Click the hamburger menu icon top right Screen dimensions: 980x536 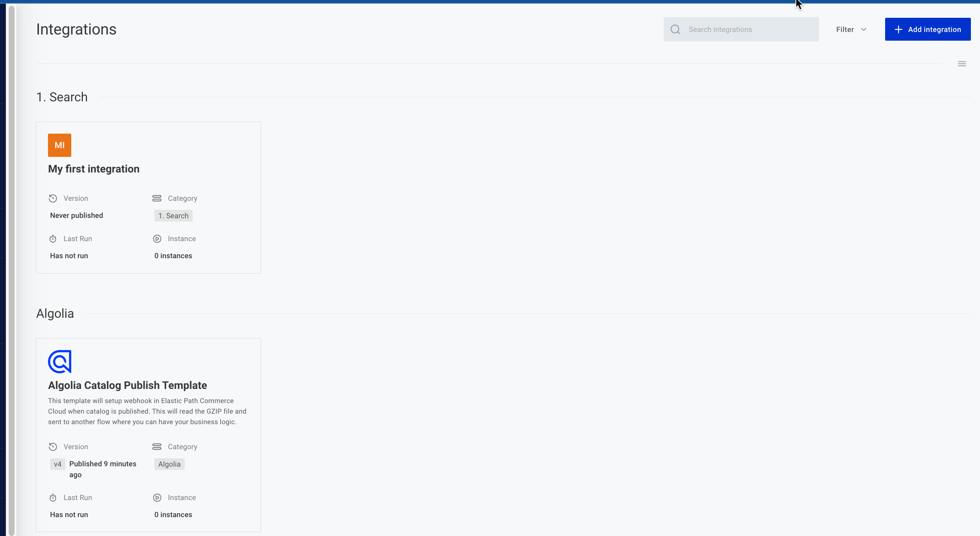962,64
